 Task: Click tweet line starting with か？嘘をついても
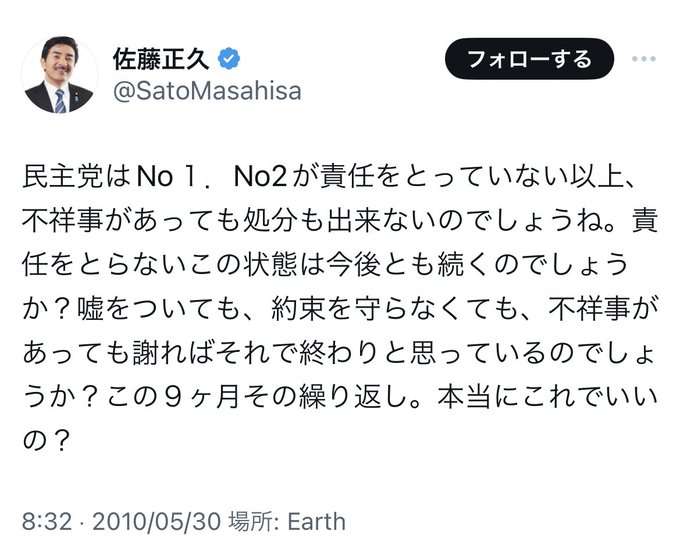point(340,309)
